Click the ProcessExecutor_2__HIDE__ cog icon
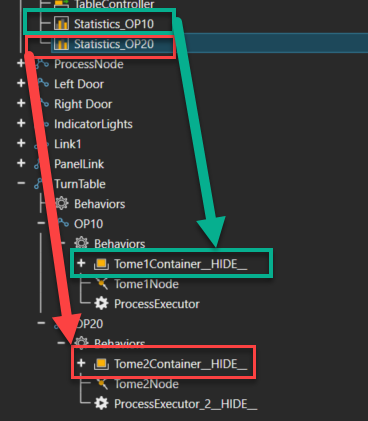This screenshot has width=368, height=421. 101,404
